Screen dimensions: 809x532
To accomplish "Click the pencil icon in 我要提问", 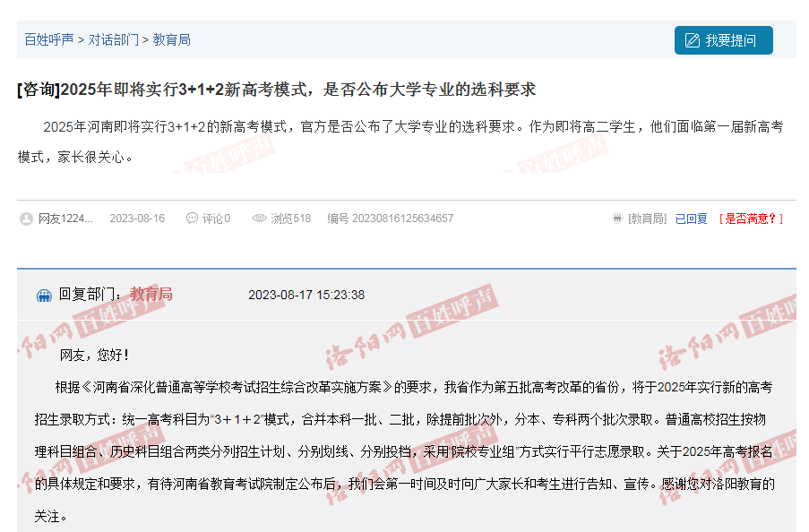I will pyautogui.click(x=692, y=40).
